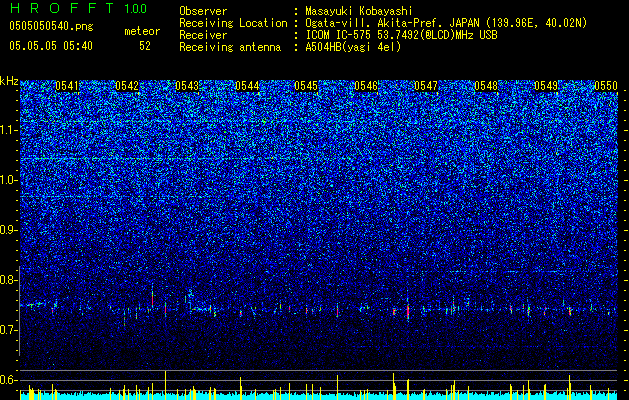The width and height of the screenshot is (629, 400).
Task: Click time marker 0543
Action: (187, 86)
